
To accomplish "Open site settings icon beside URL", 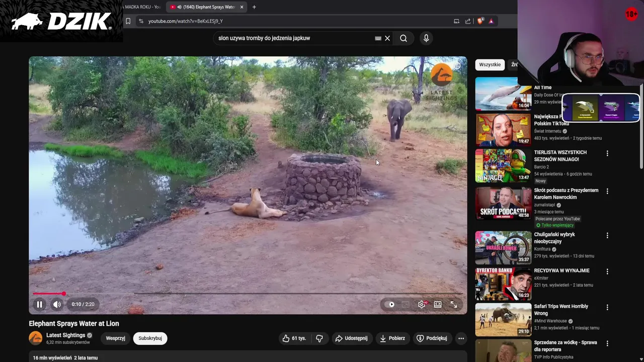I will 141,21.
